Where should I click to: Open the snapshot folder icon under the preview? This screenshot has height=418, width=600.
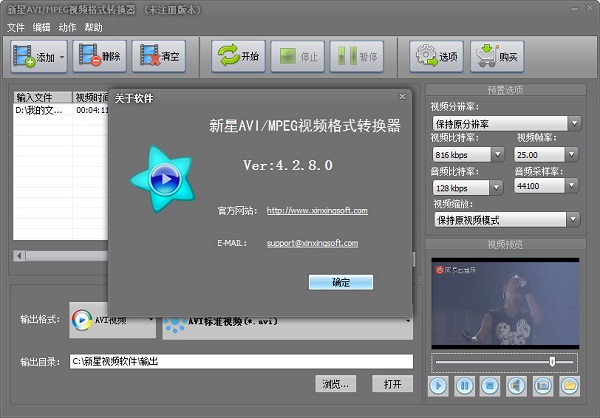point(569,385)
